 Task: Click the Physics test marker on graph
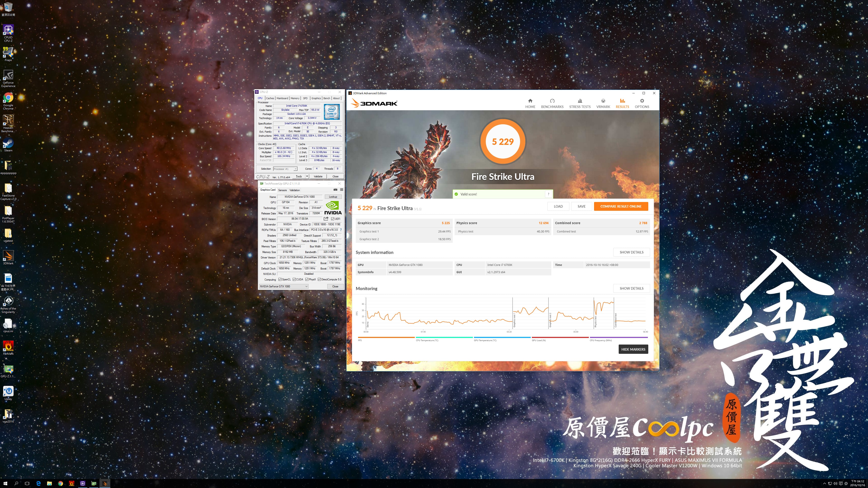tap(595, 321)
